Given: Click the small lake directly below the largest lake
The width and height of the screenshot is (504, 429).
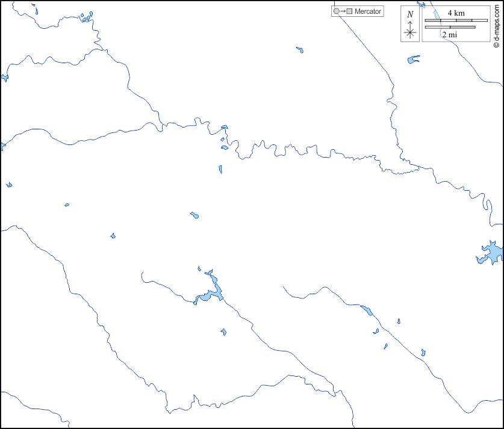Looking at the screenshot, I should click(223, 332).
